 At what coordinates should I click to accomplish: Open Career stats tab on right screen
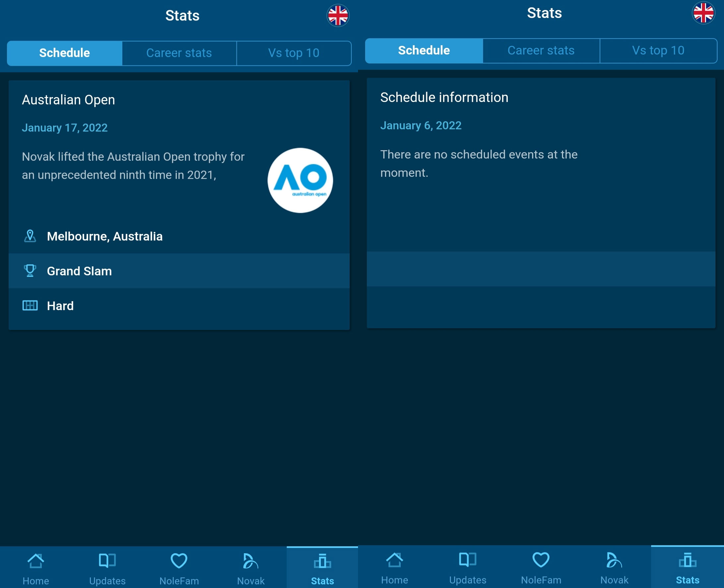point(541,50)
